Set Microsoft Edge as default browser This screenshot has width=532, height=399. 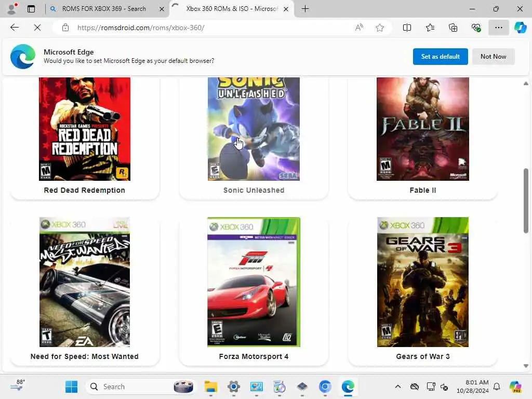point(440,56)
